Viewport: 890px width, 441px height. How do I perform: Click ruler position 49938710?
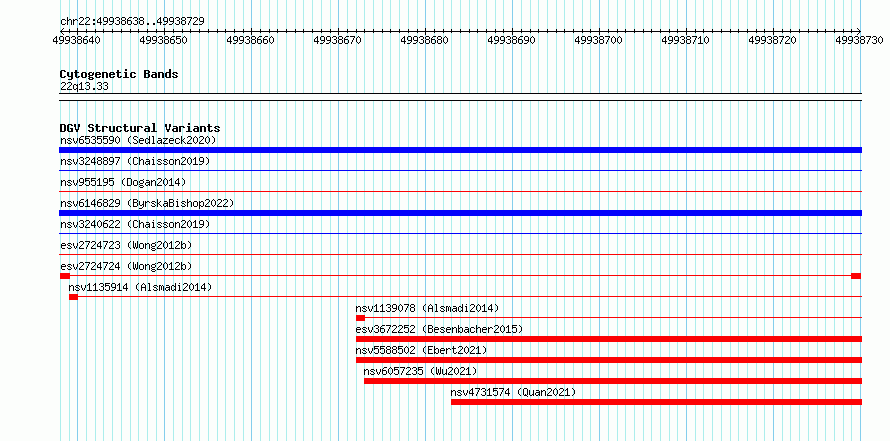pos(686,40)
